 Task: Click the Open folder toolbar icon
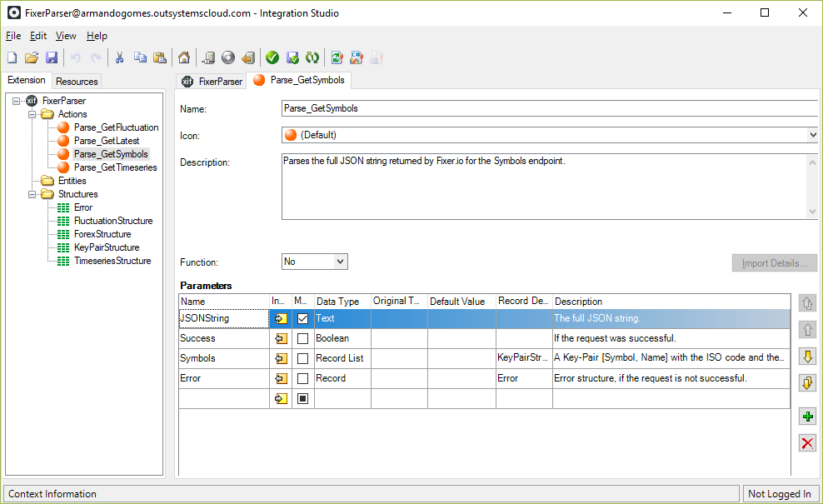(32, 57)
